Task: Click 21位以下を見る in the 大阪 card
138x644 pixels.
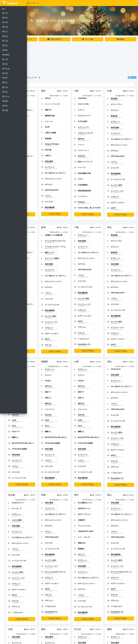Action: (88, 214)
